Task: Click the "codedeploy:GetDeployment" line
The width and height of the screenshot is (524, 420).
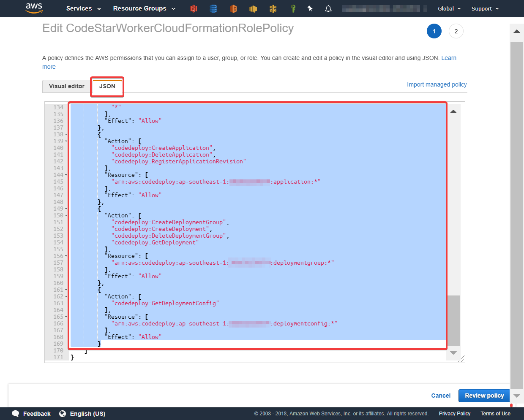Action: [155, 243]
